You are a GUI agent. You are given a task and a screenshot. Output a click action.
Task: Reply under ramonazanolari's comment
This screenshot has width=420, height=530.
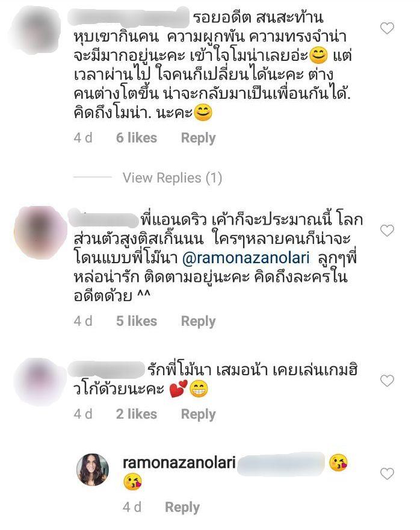click(x=182, y=507)
